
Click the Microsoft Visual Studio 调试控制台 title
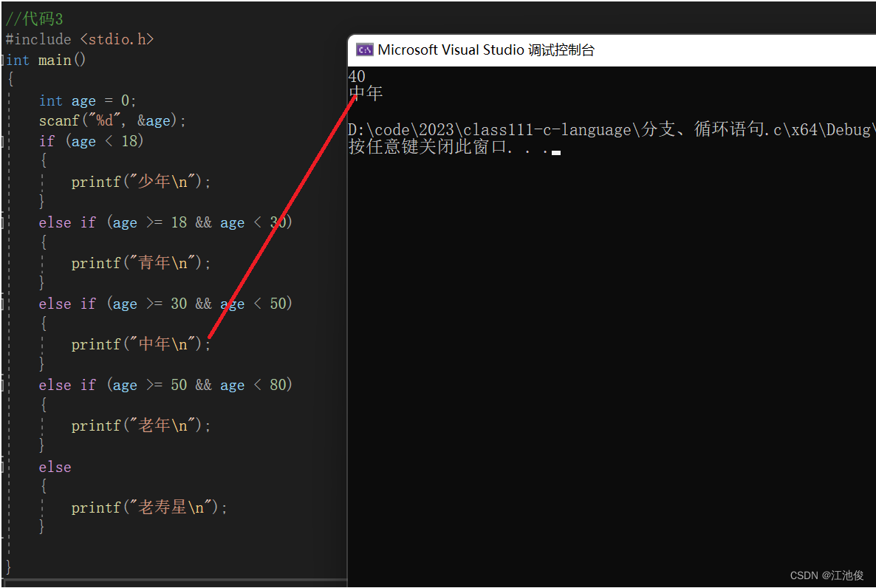click(485, 49)
